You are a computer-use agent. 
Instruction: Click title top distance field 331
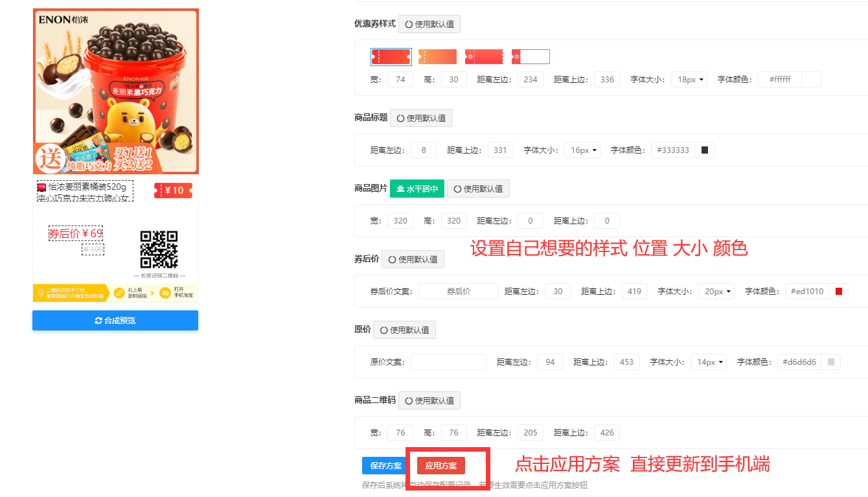click(x=500, y=150)
